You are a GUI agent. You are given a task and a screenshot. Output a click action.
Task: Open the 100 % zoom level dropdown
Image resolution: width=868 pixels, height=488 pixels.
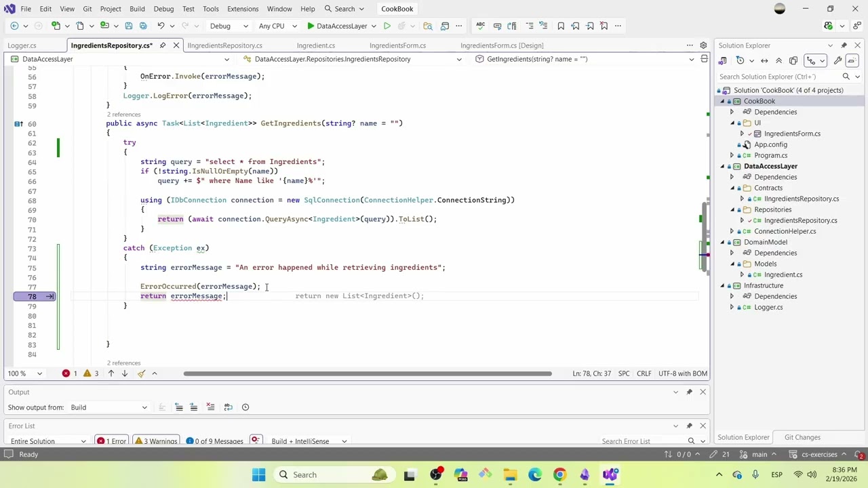[24, 373]
